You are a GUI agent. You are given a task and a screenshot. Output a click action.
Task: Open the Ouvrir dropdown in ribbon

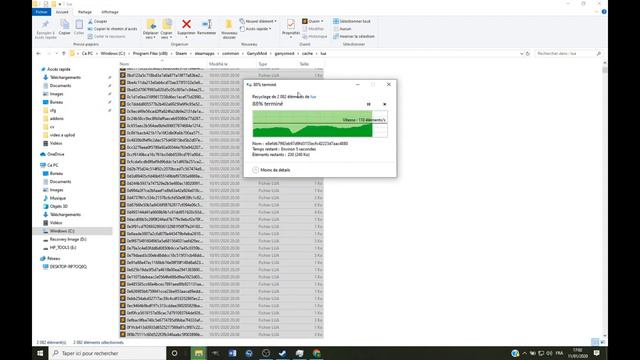pos(313,21)
